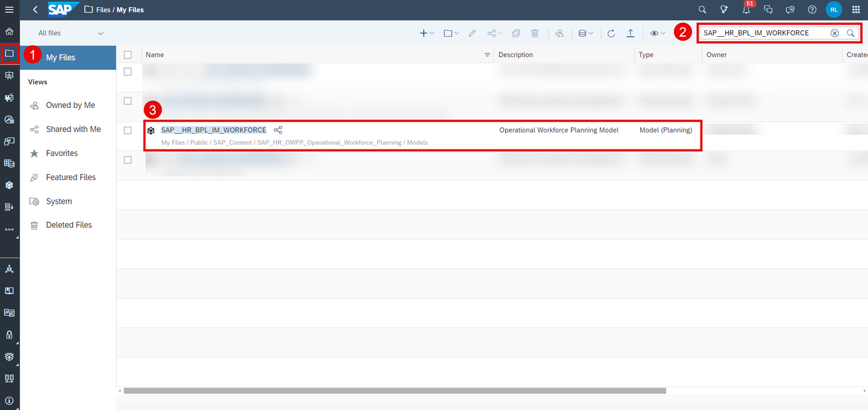Open the database icon dropdown in the toolbar
The height and width of the screenshot is (410, 868).
click(585, 33)
